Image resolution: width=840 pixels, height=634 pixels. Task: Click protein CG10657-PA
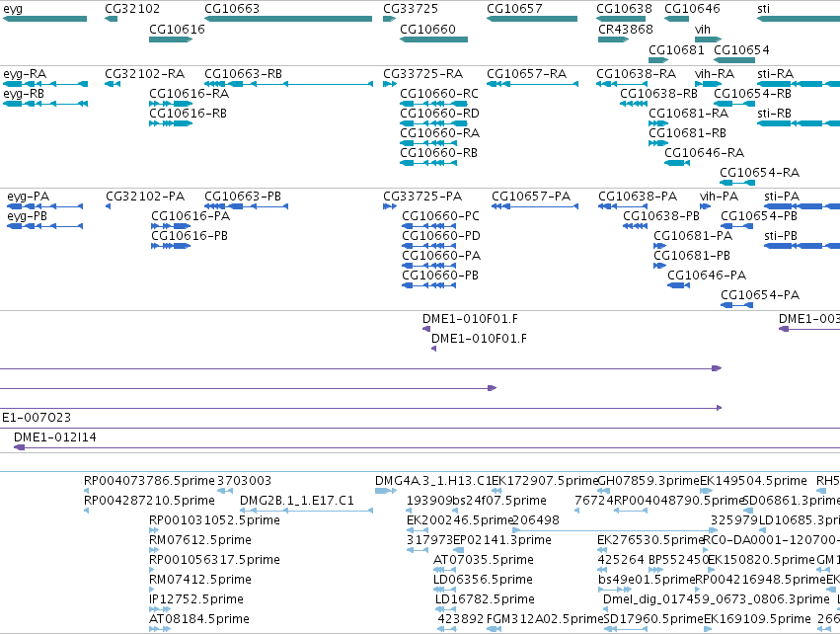(x=535, y=206)
